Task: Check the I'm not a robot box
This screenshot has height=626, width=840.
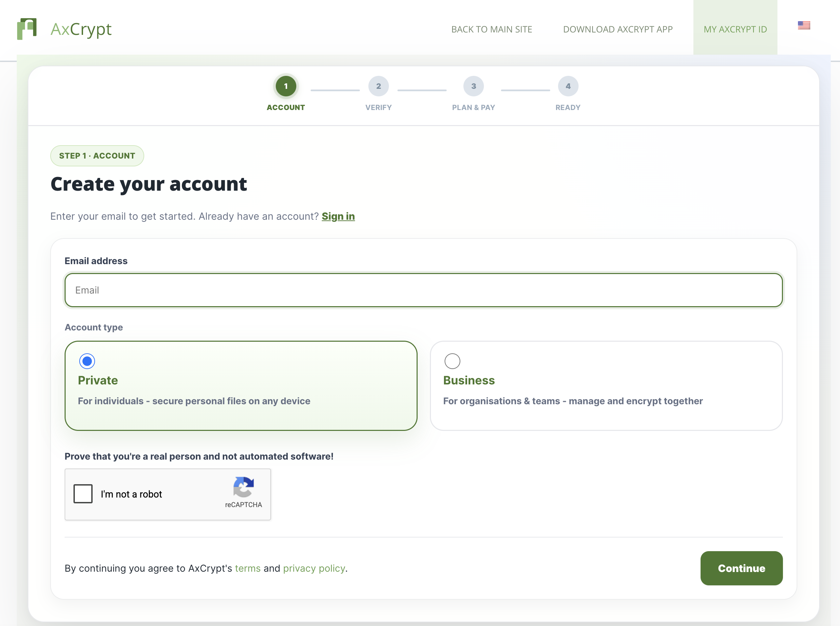Action: pyautogui.click(x=83, y=494)
